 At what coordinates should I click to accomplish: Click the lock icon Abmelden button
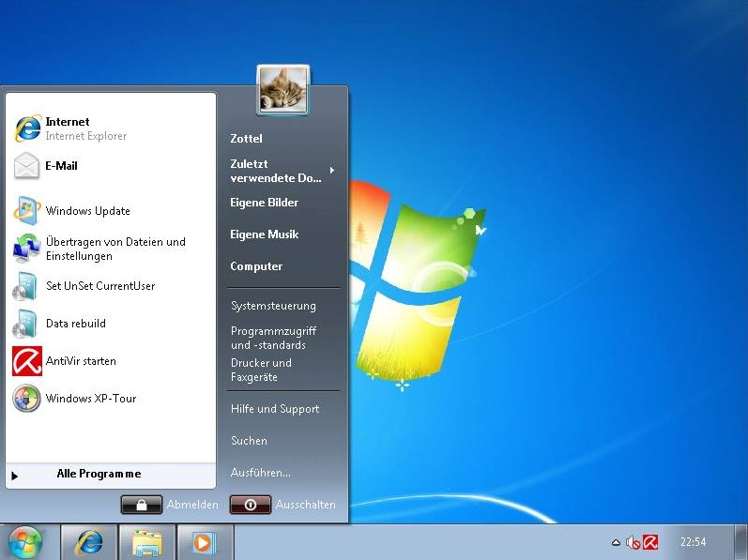pos(141,505)
